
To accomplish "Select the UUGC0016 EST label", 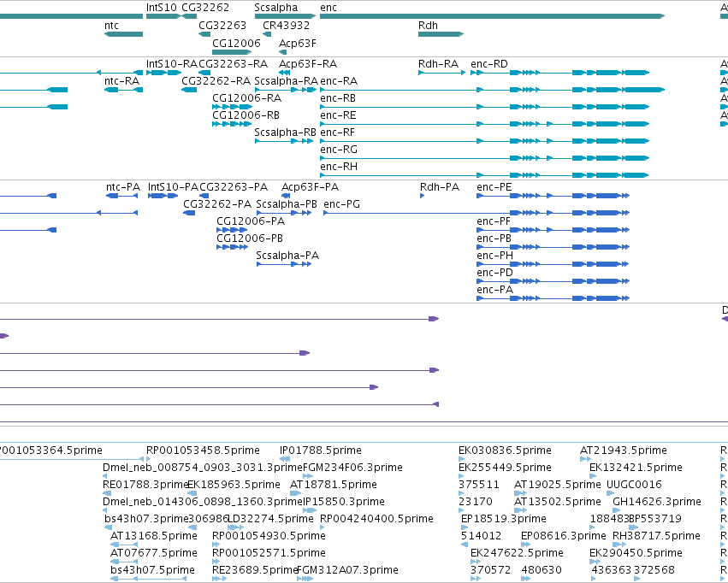I will [634, 486].
